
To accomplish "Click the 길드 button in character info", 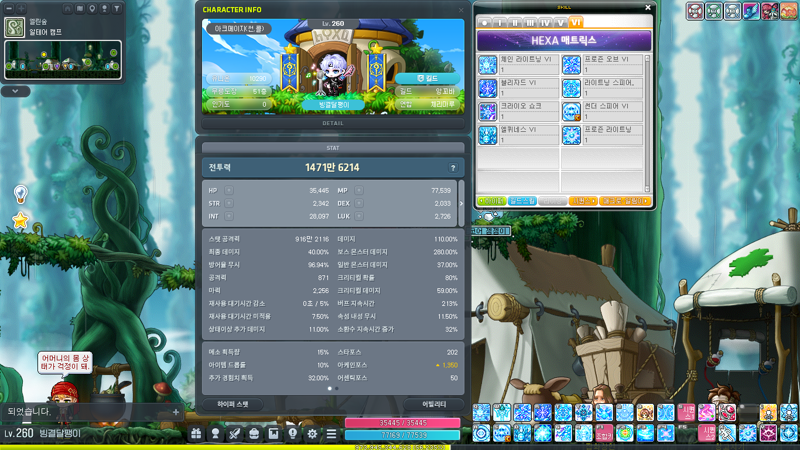I will 428,79.
